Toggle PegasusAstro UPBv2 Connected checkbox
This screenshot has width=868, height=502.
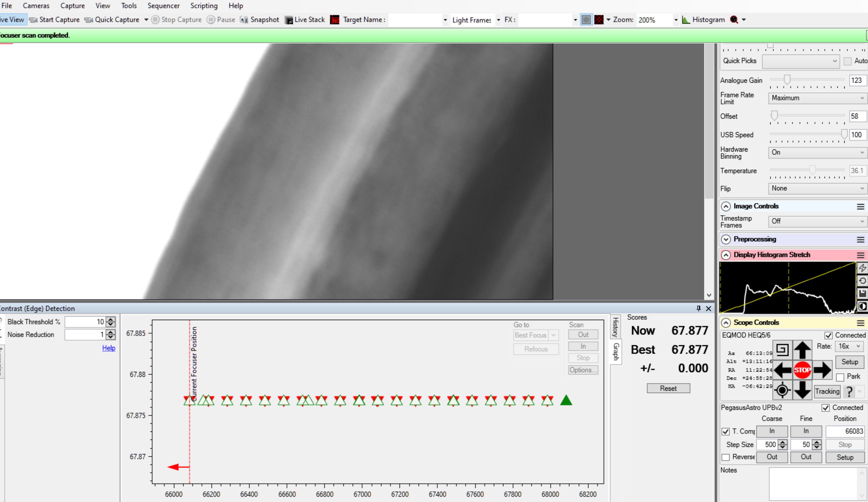(x=826, y=408)
